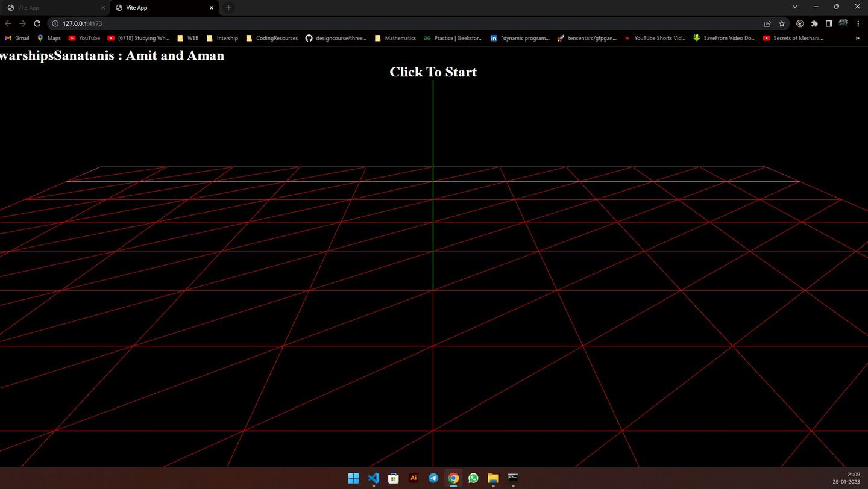Open the YouTube bookmark

coord(84,38)
